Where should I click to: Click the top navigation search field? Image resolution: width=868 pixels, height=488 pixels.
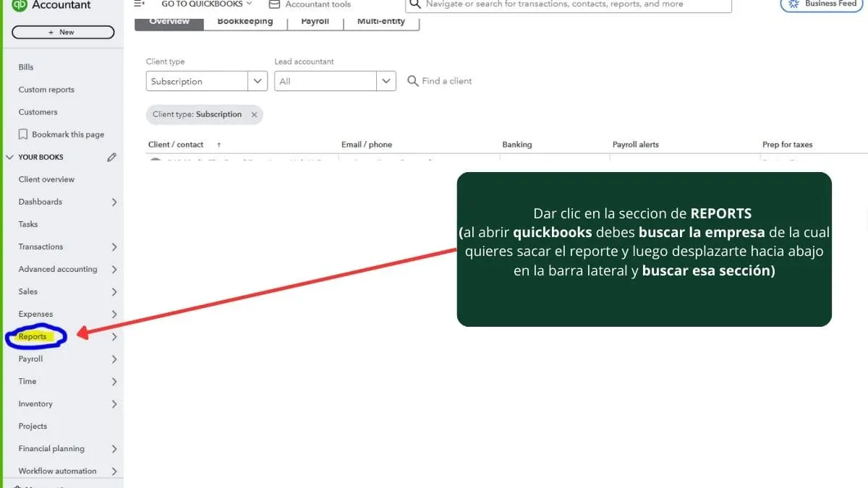pyautogui.click(x=569, y=4)
